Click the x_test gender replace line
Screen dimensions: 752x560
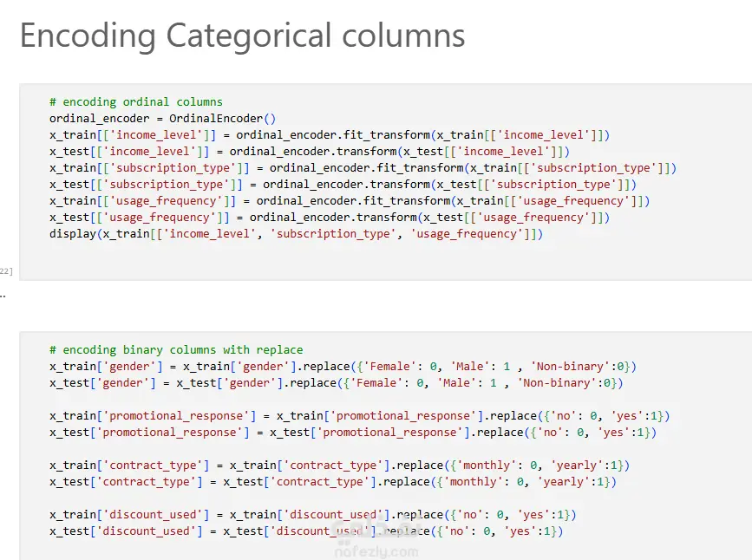pos(336,382)
